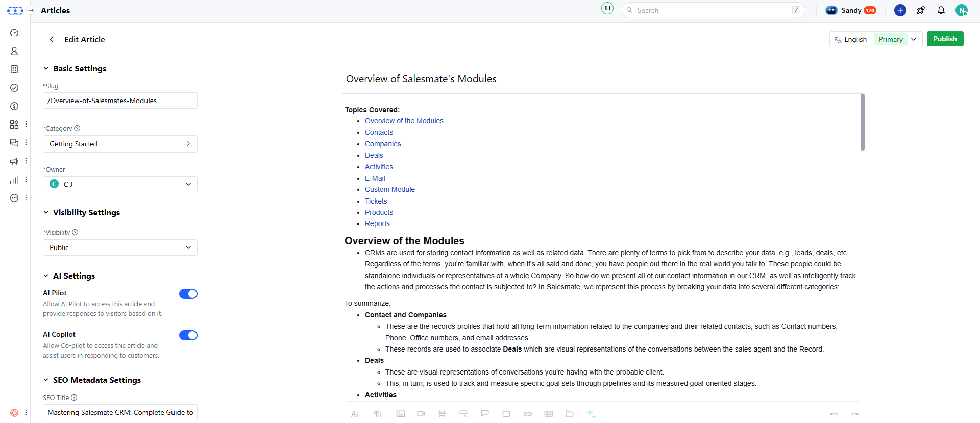Open the English Primary language dropdown
The height and width of the screenshot is (423, 980).
[876, 39]
